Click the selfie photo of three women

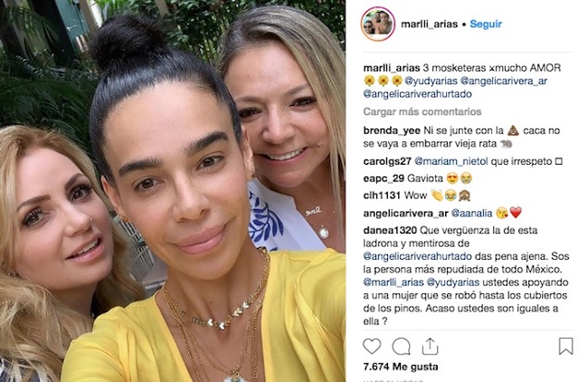173,191
